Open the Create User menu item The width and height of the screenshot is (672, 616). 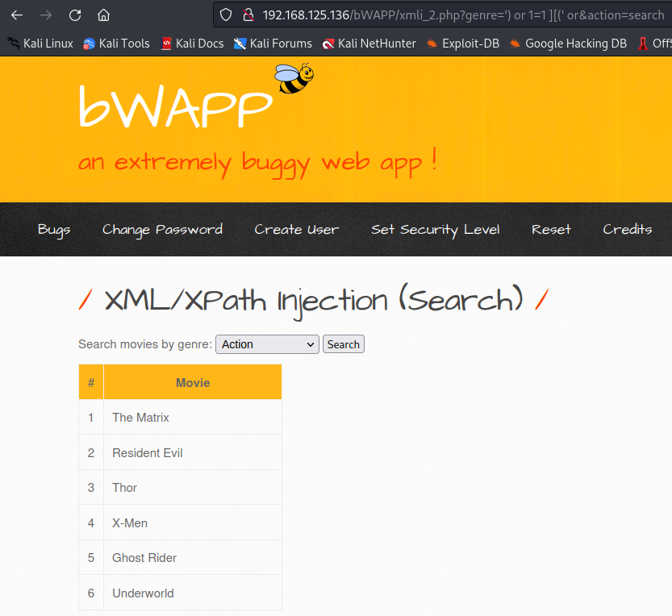297,230
